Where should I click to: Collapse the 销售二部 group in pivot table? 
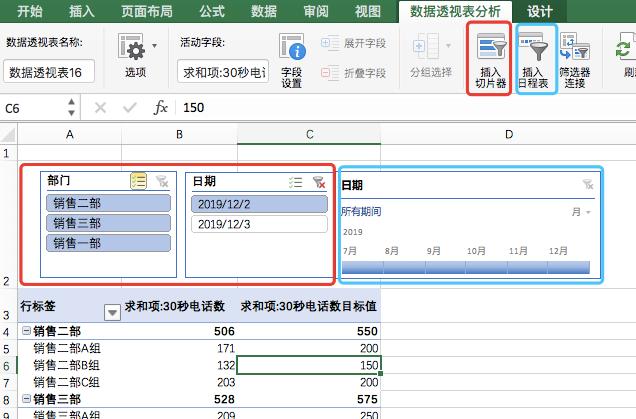pos(25,331)
